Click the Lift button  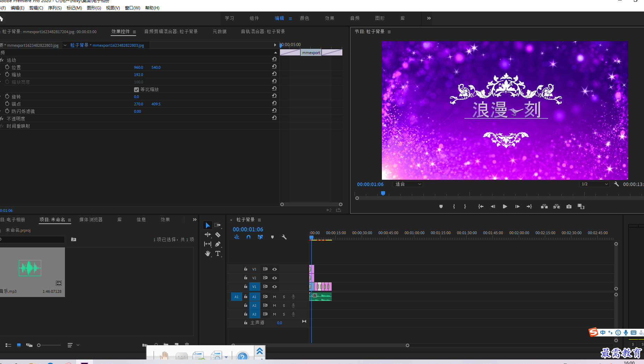tap(544, 207)
